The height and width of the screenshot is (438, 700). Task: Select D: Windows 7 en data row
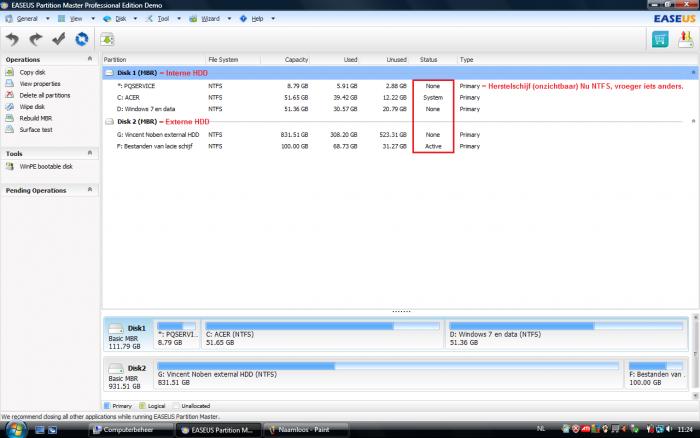coord(400,109)
